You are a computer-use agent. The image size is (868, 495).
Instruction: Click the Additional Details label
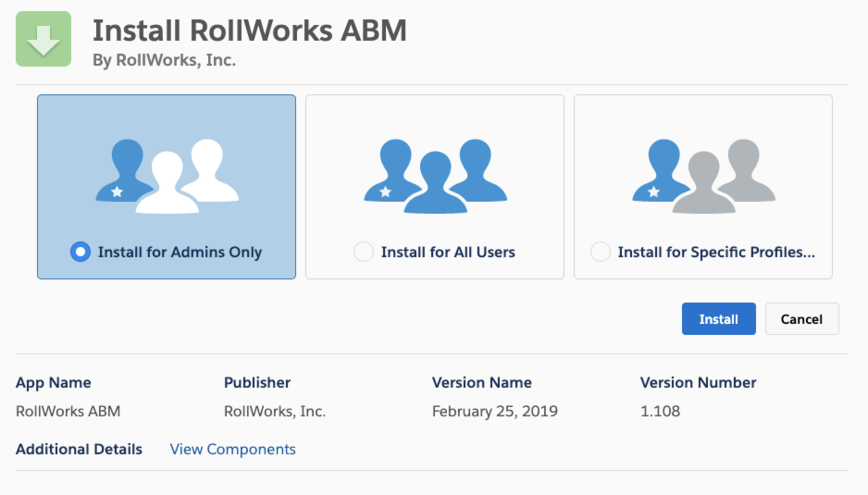[x=79, y=449]
